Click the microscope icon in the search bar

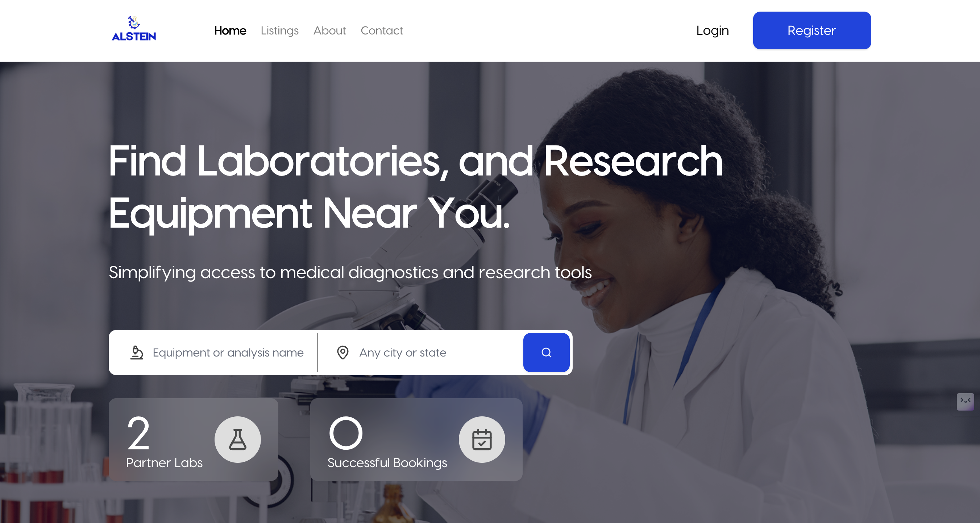tap(137, 353)
